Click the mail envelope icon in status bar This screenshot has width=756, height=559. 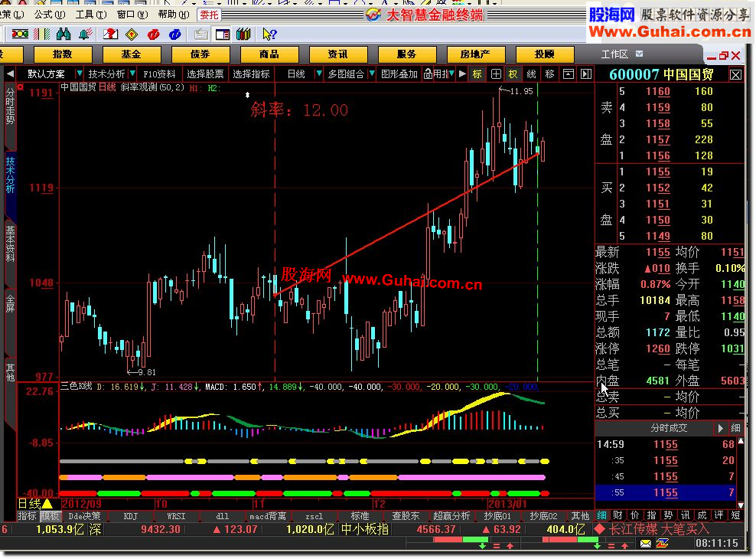[x=646, y=544]
